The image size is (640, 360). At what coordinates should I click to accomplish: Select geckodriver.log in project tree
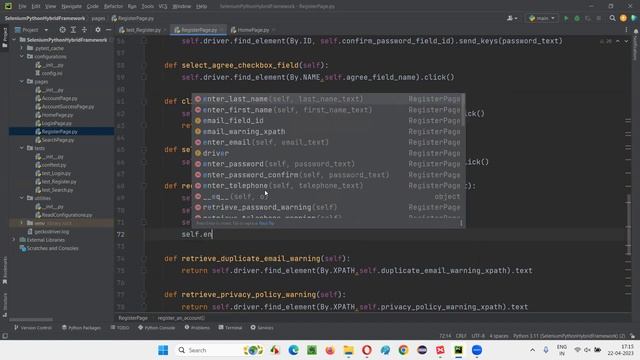click(x=51, y=231)
